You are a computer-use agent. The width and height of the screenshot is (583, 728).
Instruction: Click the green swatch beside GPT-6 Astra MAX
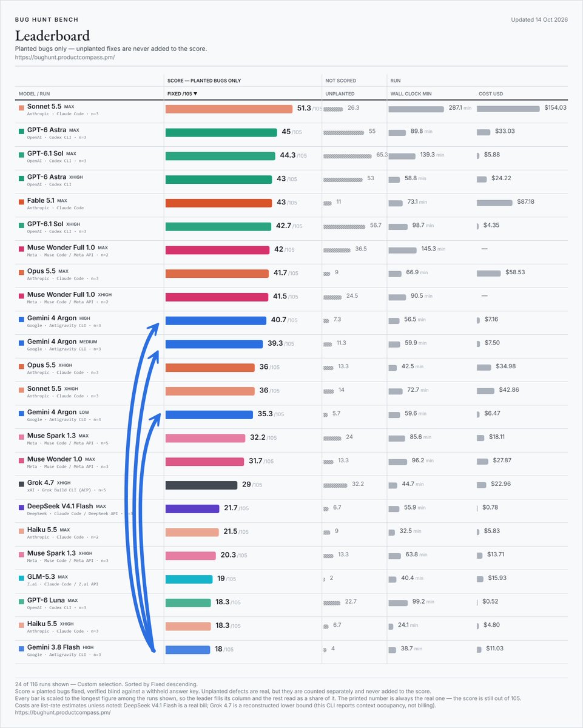coord(21,131)
